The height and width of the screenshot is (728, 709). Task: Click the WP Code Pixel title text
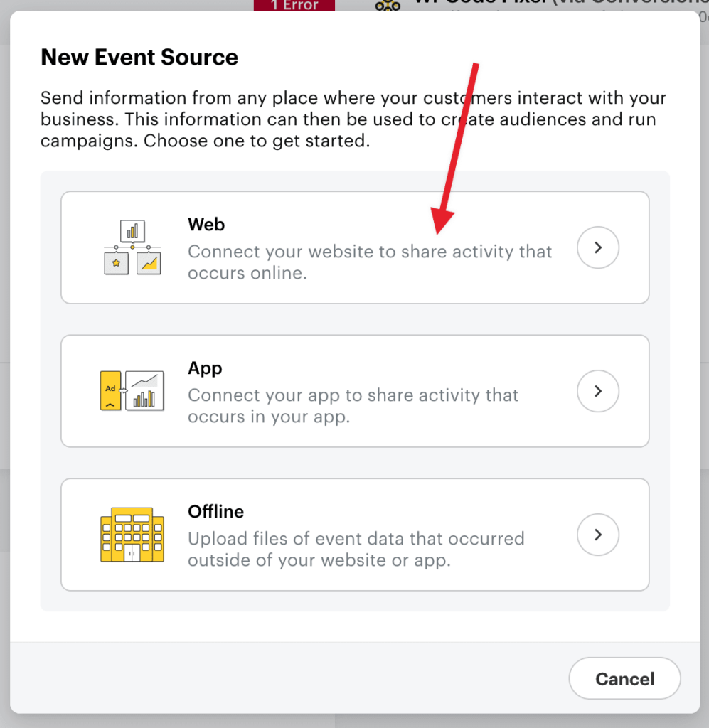click(x=498, y=4)
